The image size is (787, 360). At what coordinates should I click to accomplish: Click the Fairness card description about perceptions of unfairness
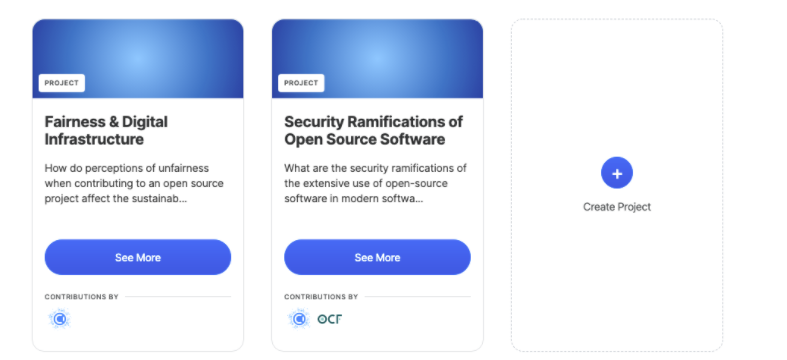coord(134,183)
